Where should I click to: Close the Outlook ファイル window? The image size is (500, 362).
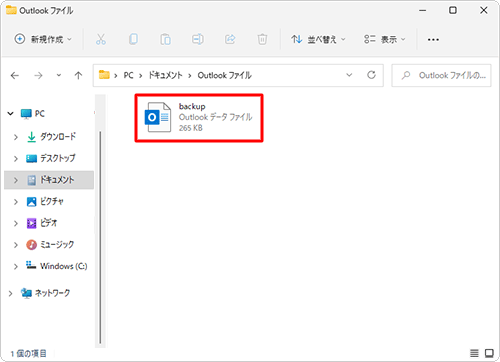click(484, 10)
